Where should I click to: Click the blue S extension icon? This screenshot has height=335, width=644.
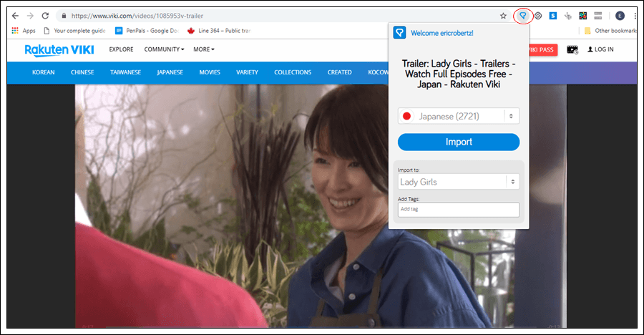[x=553, y=16]
